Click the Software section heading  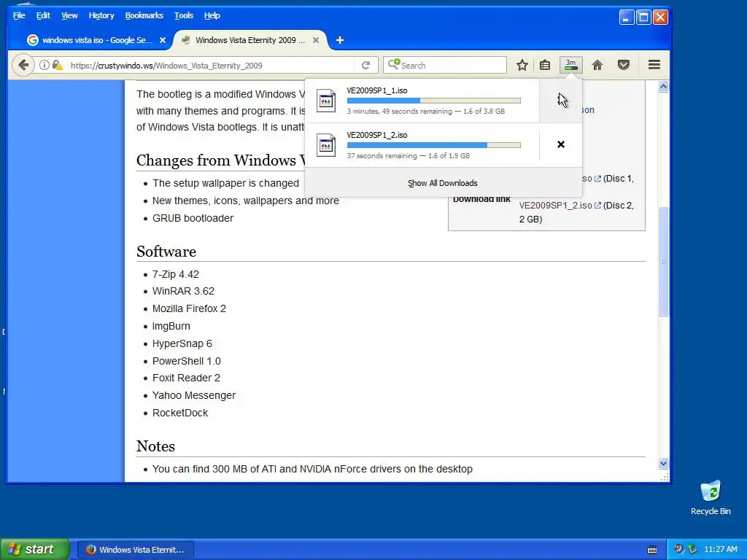166,252
